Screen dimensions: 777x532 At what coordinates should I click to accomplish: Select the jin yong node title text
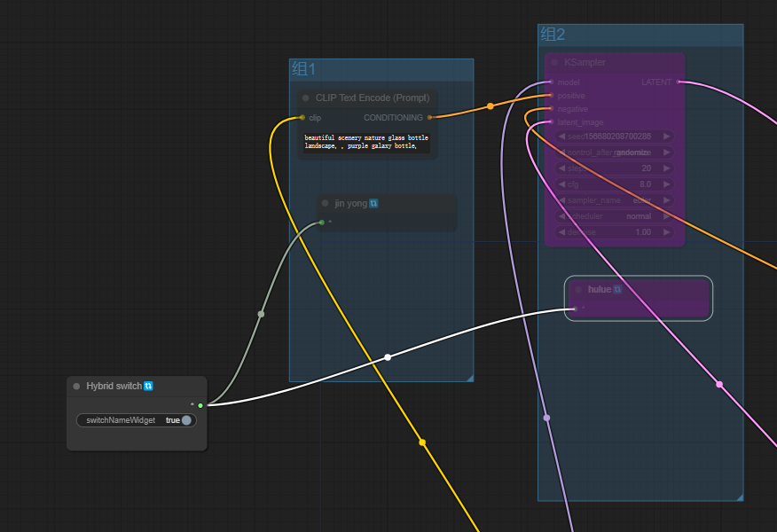coord(351,203)
